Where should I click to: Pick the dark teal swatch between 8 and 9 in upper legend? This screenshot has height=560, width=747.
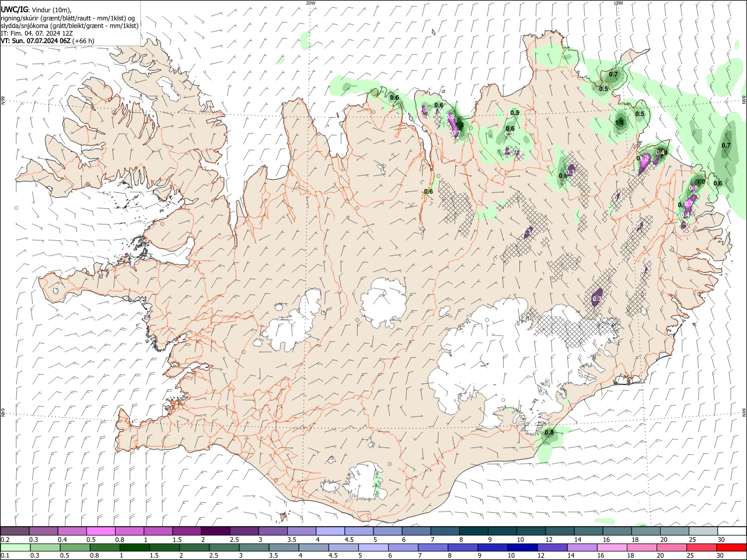pos(473,531)
